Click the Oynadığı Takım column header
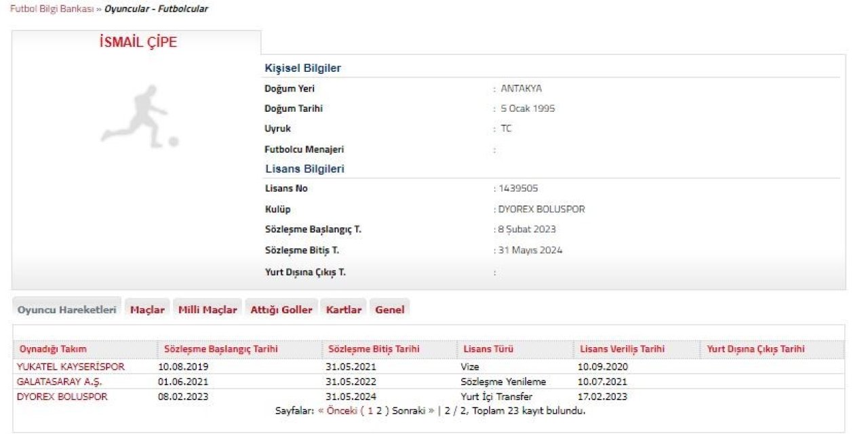 [56, 348]
